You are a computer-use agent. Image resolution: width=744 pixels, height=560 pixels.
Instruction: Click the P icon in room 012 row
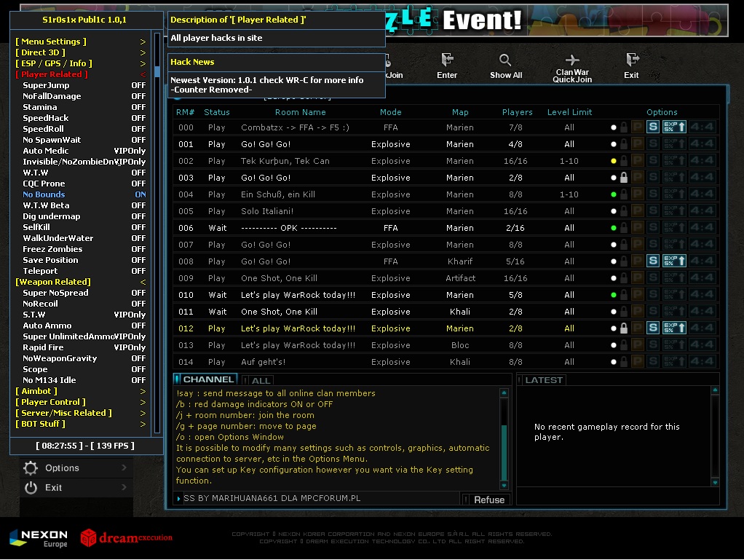(x=638, y=328)
